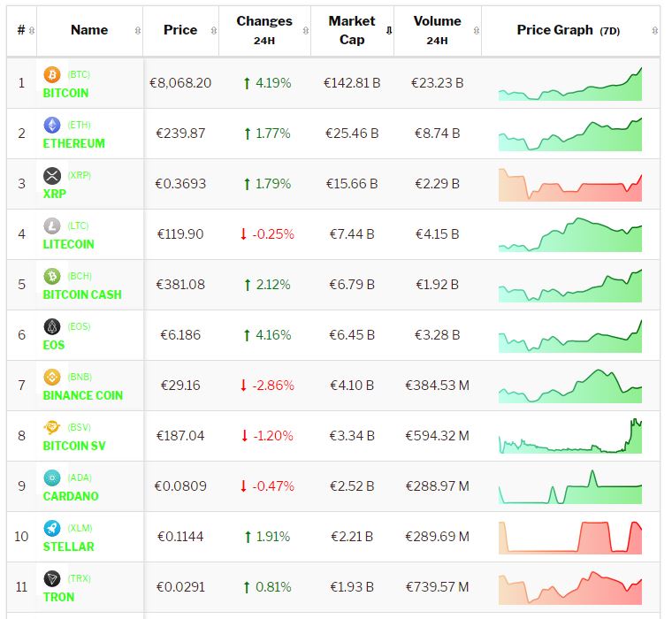The width and height of the screenshot is (672, 619).
Task: Click the orange Bitcoin coin icon
Action: pos(52,75)
